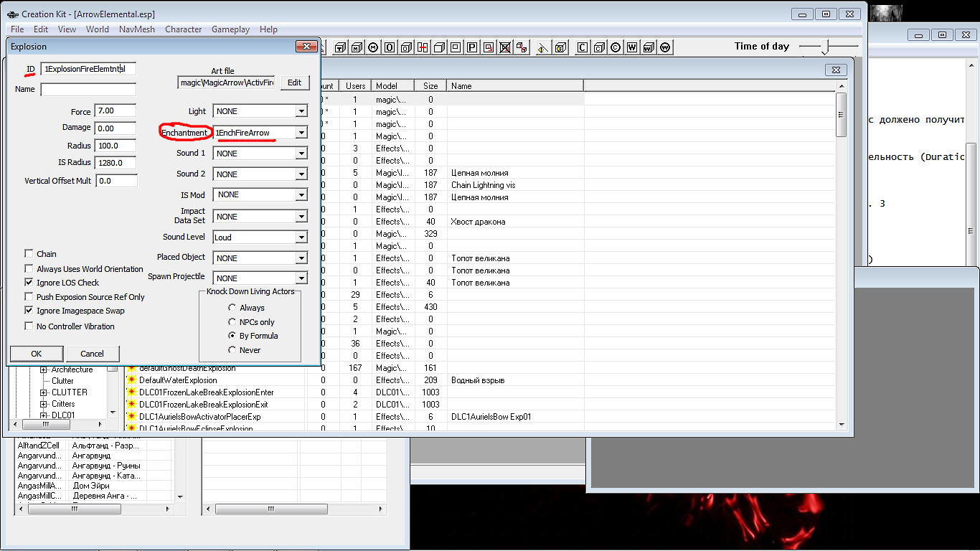Click the Edit button for Art file
The height and width of the screenshot is (551, 980).
(x=294, y=83)
